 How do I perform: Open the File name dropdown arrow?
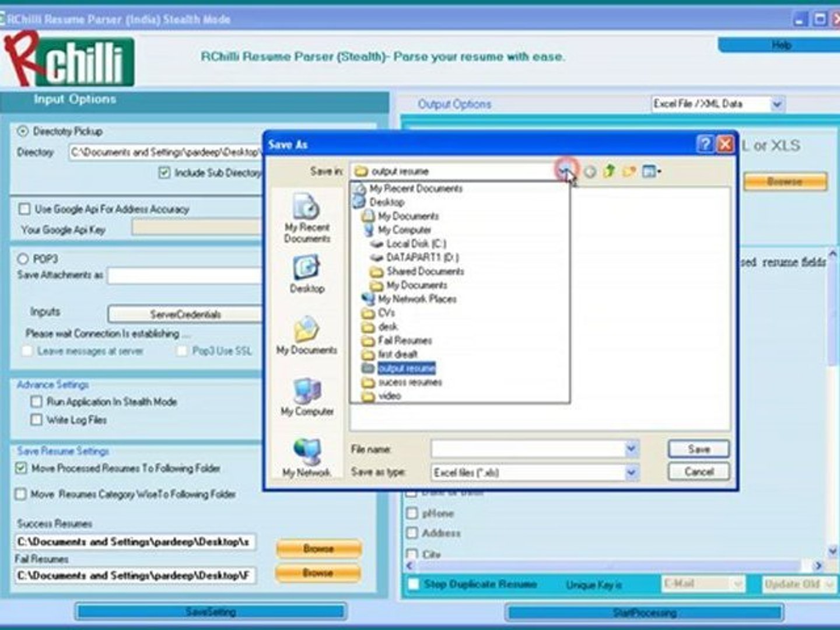point(631,449)
